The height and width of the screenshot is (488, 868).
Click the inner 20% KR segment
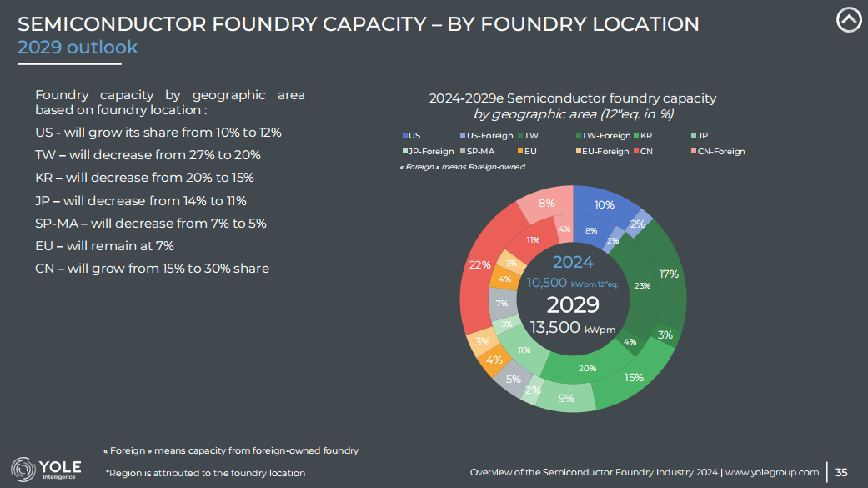tap(587, 368)
